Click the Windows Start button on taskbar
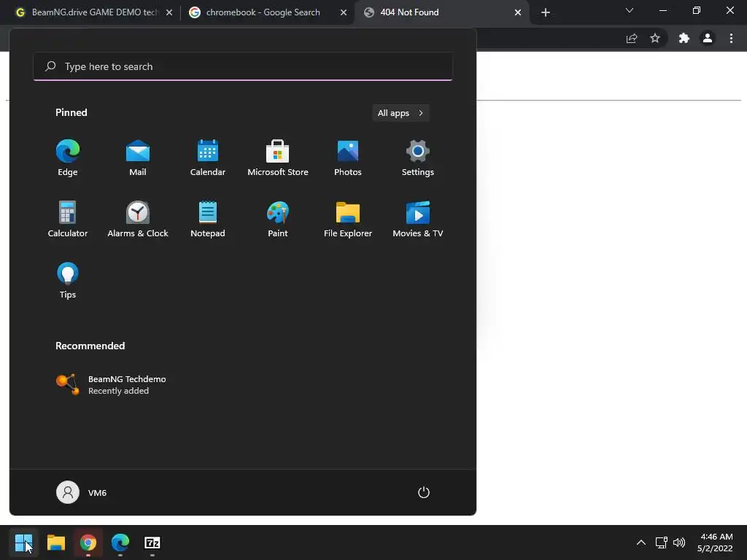This screenshot has width=747, height=560. [23, 542]
